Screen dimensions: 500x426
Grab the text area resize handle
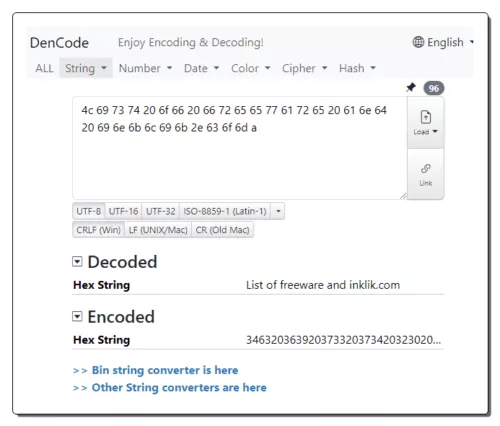403,196
